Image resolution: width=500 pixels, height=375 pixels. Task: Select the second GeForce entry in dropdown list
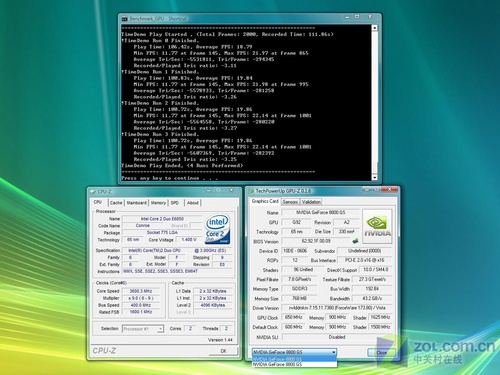[x=294, y=364]
